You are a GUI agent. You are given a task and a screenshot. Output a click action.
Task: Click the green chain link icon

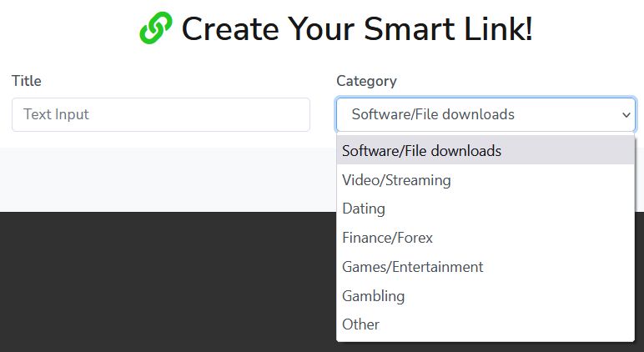pyautogui.click(x=154, y=30)
